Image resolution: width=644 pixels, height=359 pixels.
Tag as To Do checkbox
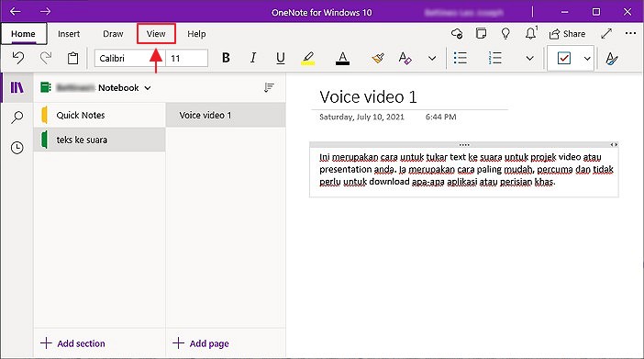[x=564, y=58]
